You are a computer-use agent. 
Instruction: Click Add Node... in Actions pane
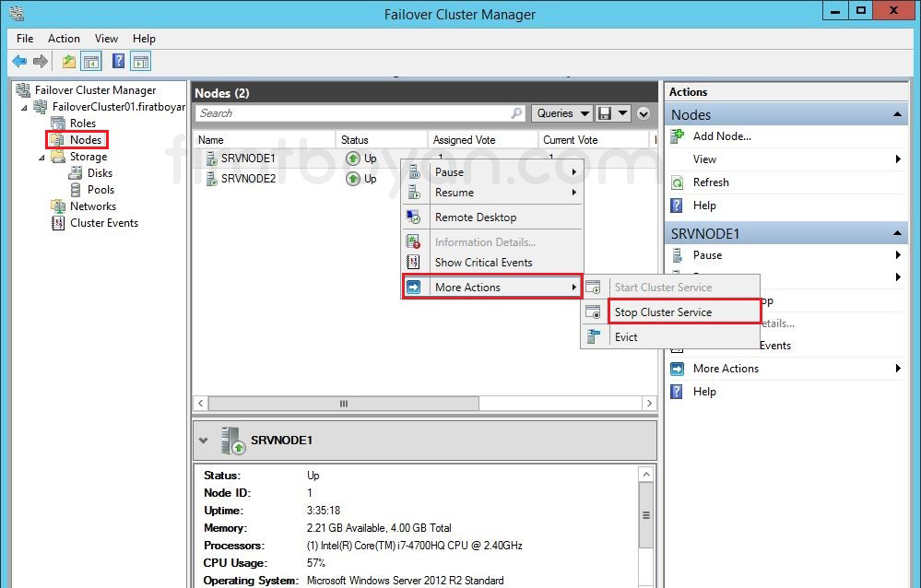click(722, 136)
